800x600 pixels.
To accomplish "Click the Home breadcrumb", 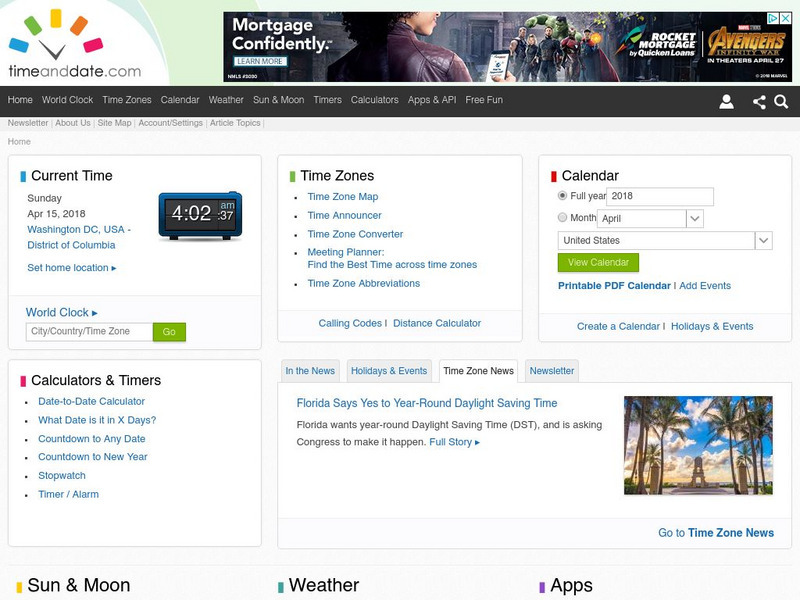I will pos(19,141).
